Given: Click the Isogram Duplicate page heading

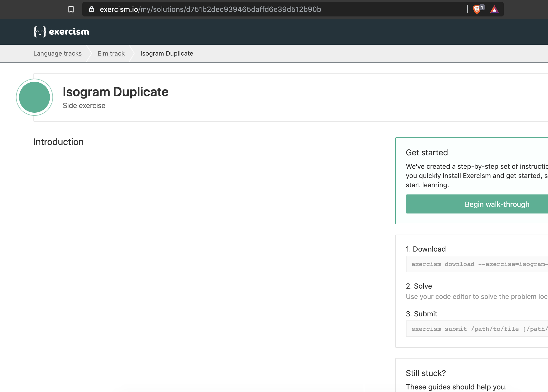Looking at the screenshot, I should [x=116, y=92].
